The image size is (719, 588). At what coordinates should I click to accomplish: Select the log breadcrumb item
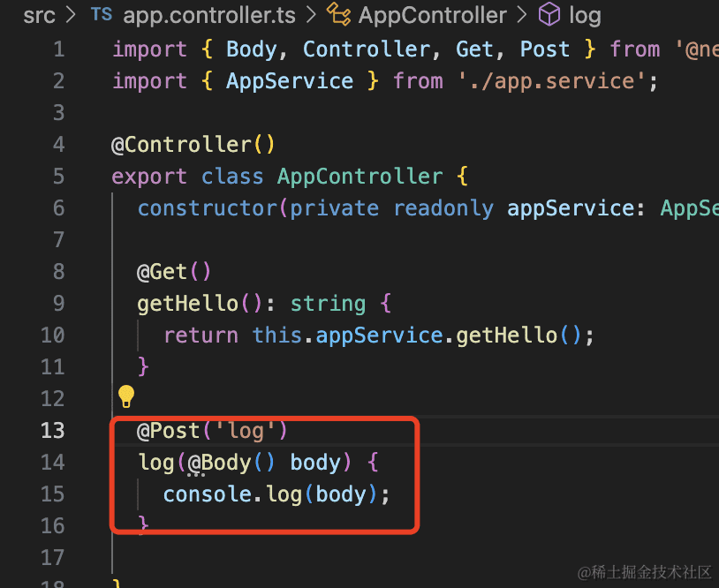tap(585, 15)
